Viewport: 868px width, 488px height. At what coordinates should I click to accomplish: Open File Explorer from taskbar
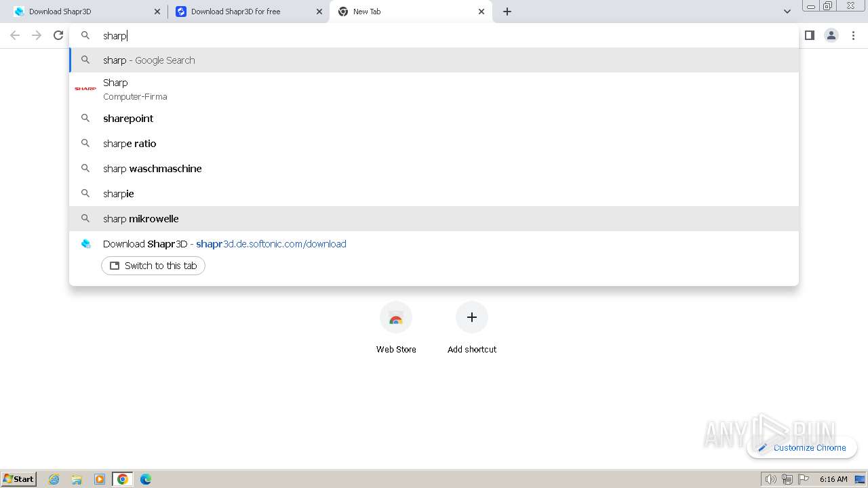click(77, 479)
